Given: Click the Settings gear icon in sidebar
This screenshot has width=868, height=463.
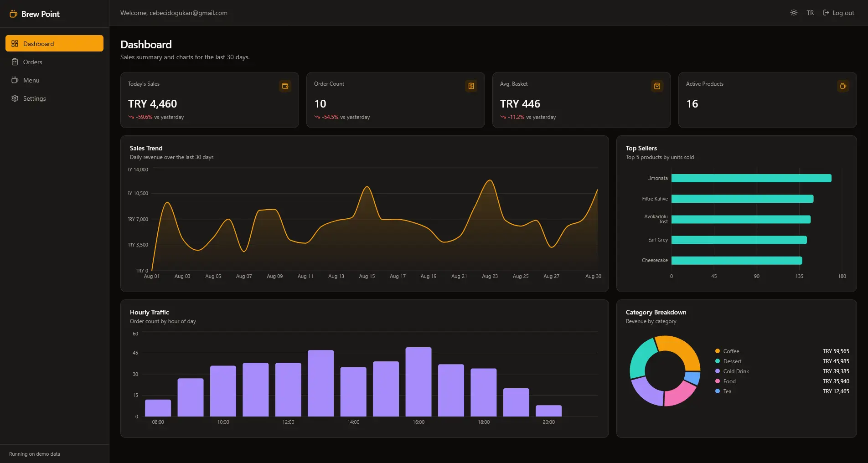Looking at the screenshot, I should [15, 98].
